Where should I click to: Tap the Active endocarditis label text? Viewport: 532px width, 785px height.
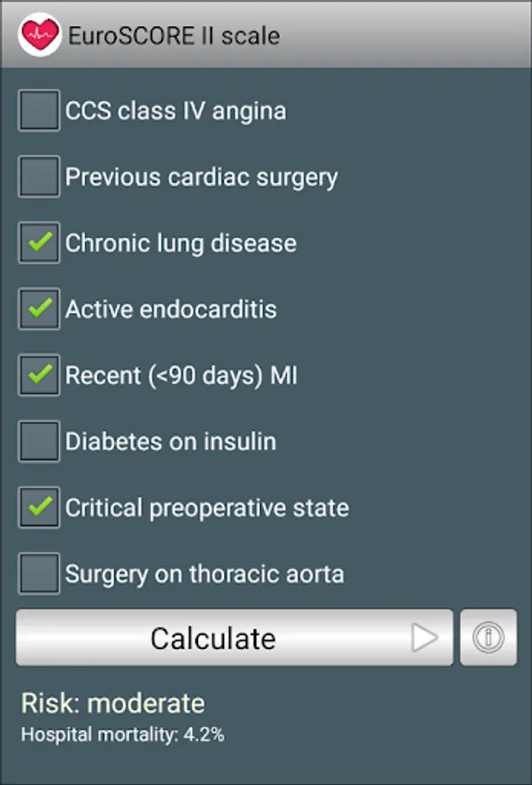(x=171, y=309)
